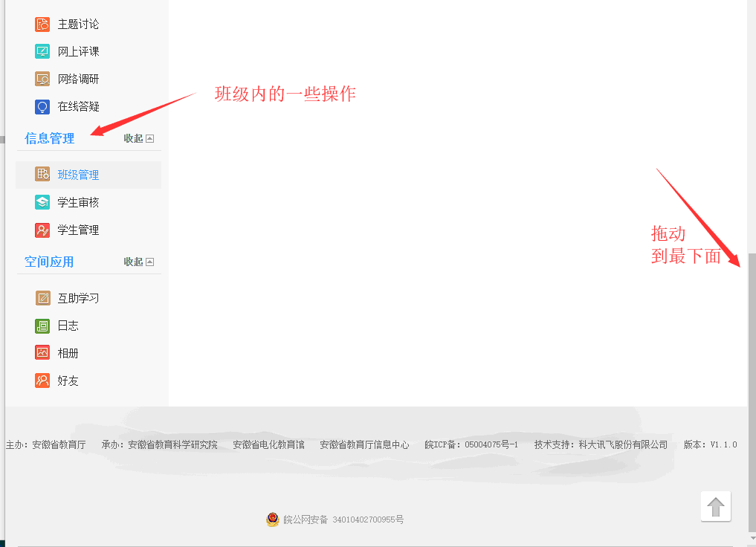Click 皖ICP备: 05004075号-1 text

[471, 444]
